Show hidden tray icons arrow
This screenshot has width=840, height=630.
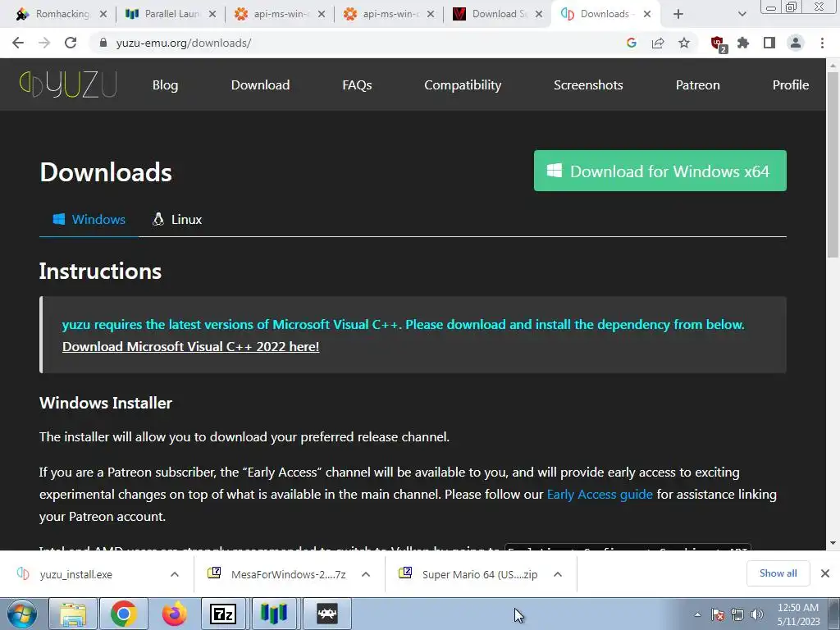click(x=697, y=614)
